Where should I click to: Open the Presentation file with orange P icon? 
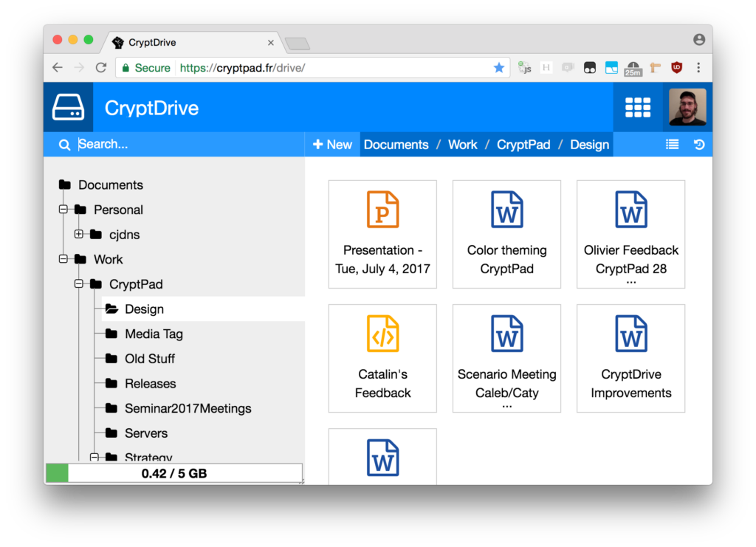(x=382, y=234)
